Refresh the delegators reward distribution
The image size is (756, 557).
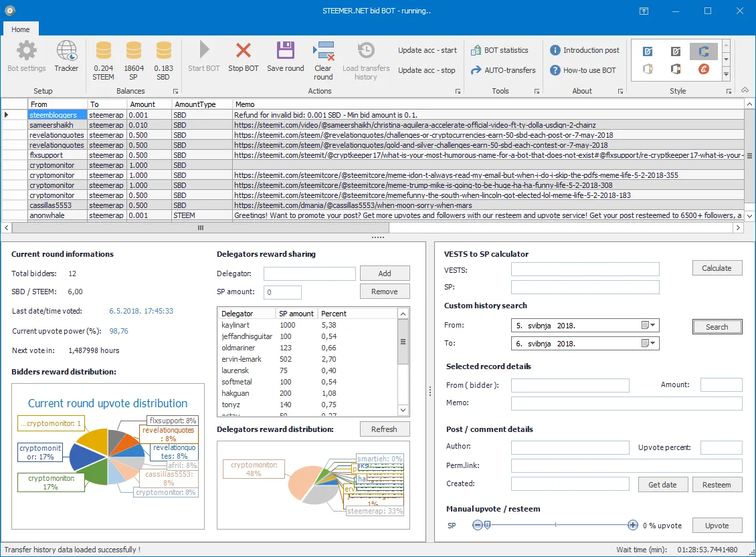[x=385, y=429]
